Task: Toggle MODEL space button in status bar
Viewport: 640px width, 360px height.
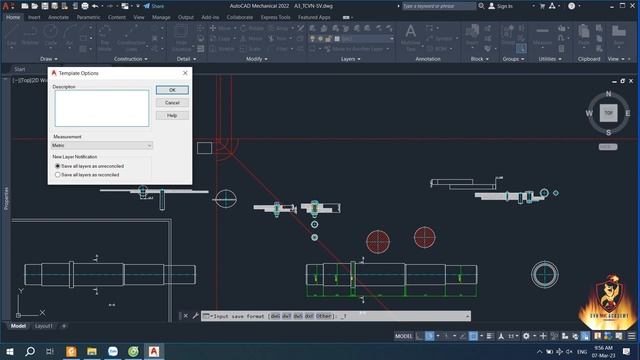Action: [403, 336]
